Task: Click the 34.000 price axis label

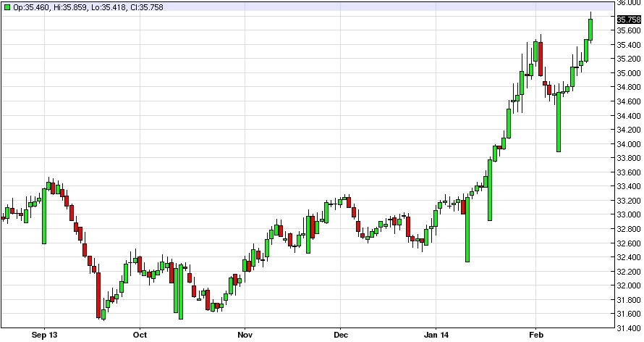Action: [x=628, y=144]
